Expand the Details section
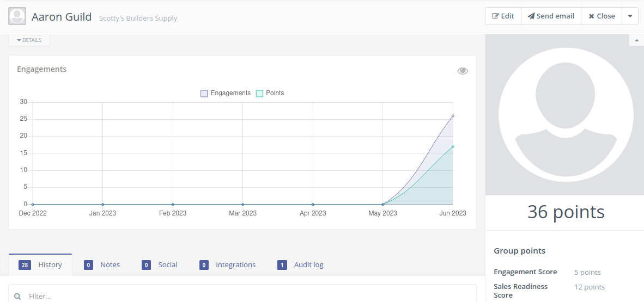The width and height of the screenshot is (644, 302). (29, 40)
